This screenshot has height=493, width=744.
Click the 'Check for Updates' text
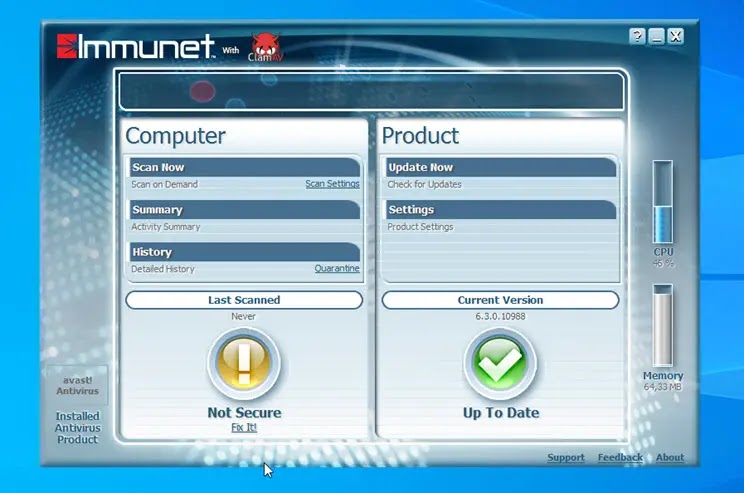[424, 184]
